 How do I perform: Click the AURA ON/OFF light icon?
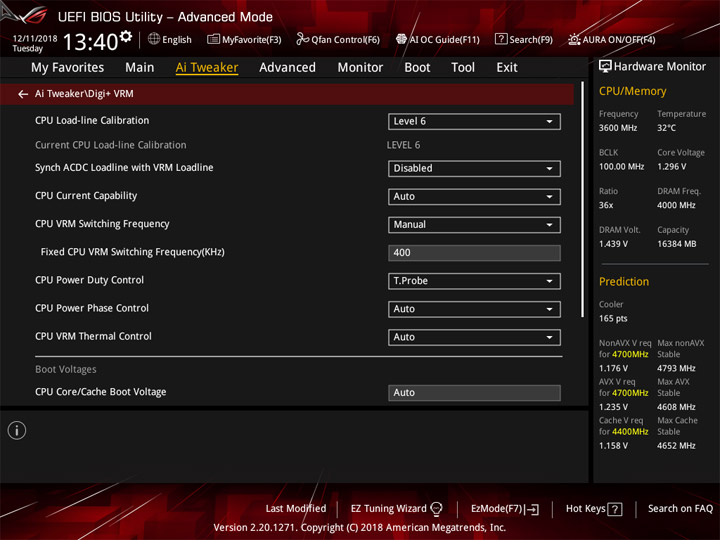(x=574, y=39)
